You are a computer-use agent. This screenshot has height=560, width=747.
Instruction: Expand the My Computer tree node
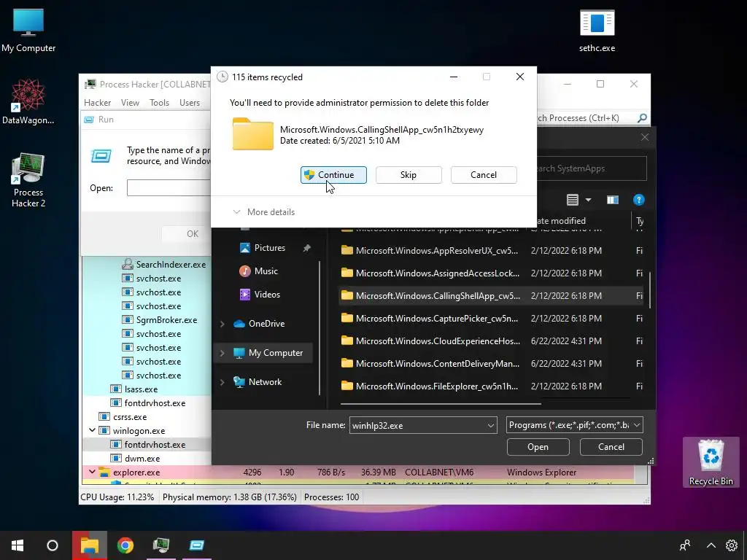pyautogui.click(x=222, y=353)
